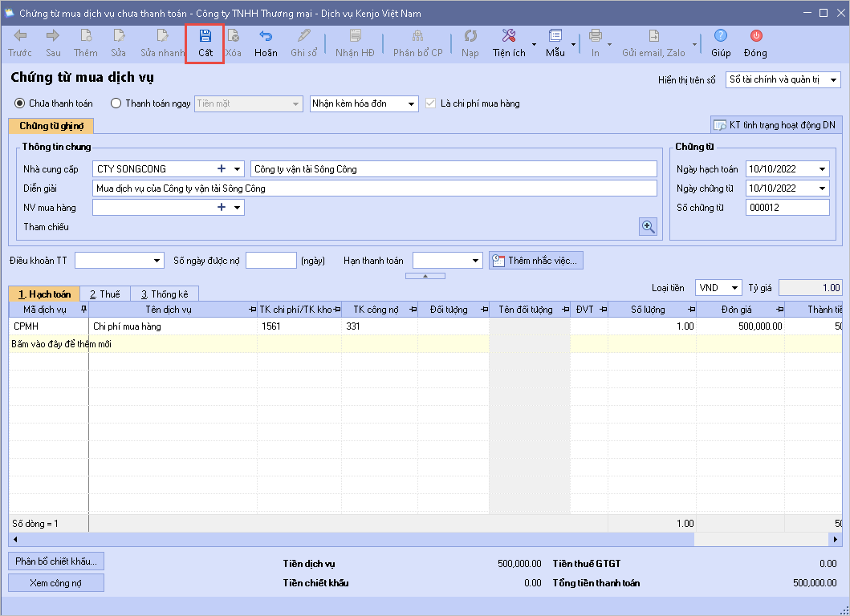Click Số ngày được nợ input field
This screenshot has width=850, height=616.
point(271,261)
